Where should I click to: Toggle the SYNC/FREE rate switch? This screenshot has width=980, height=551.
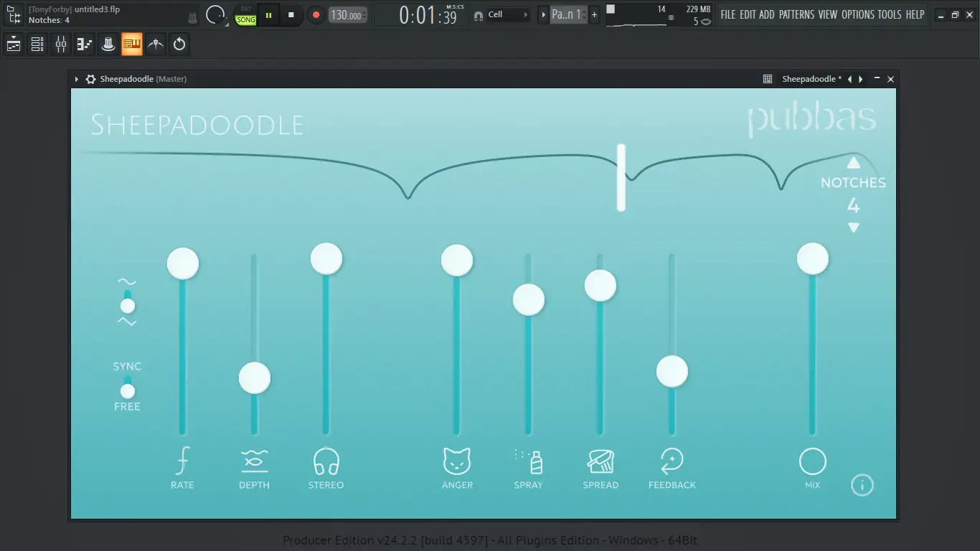[127, 387]
